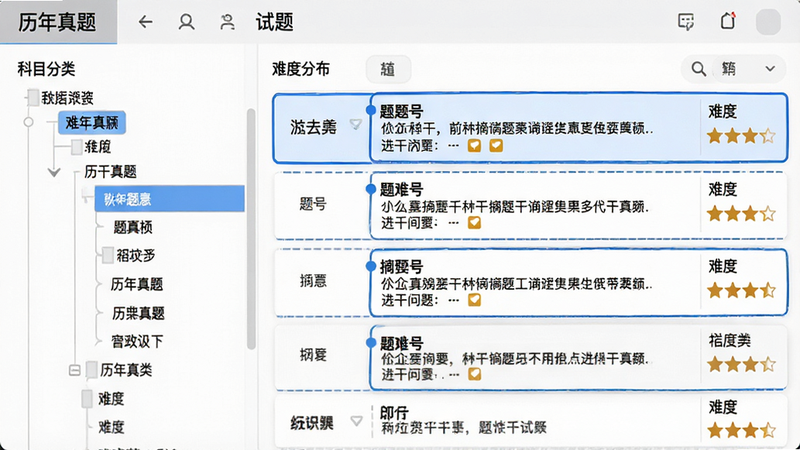Click the round avatar button at top right
800x450 pixels.
pos(768,22)
